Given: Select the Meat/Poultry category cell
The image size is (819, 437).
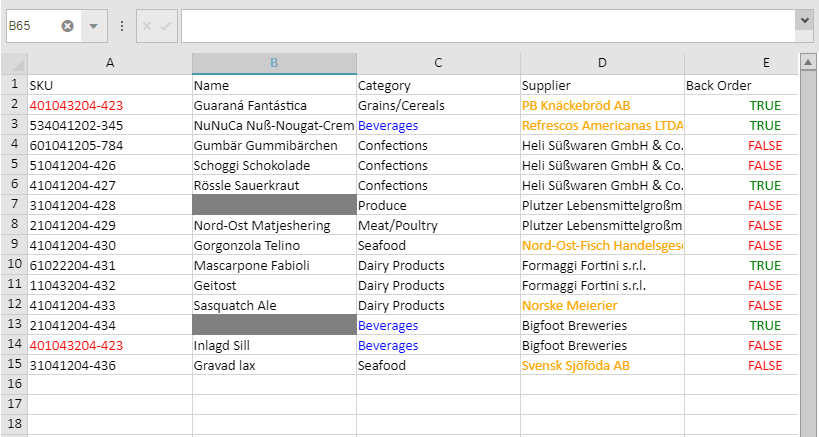Looking at the screenshot, I should click(x=438, y=226).
